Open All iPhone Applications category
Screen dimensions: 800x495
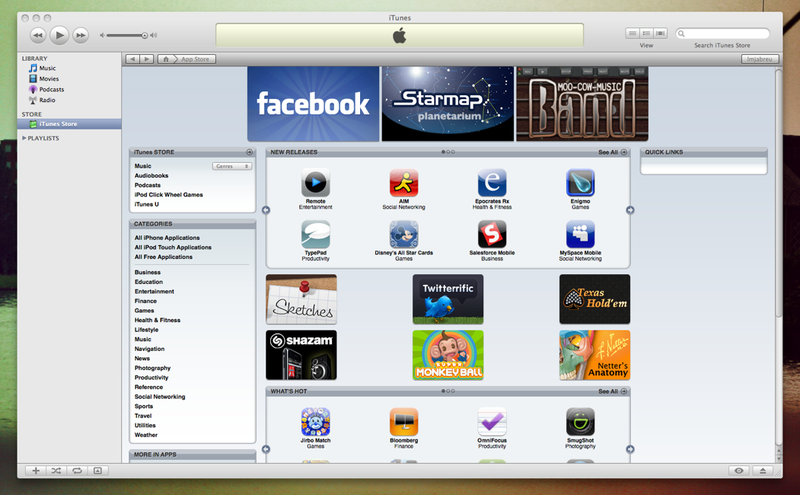point(167,238)
